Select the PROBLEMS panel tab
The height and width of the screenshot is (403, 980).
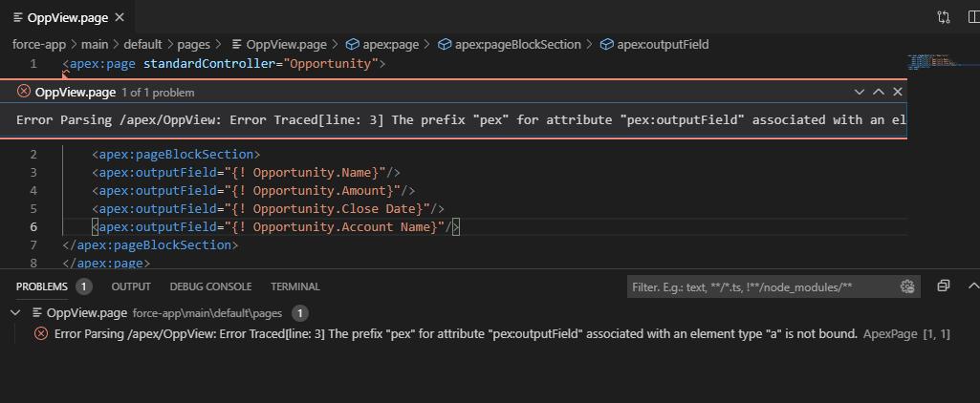pos(42,286)
